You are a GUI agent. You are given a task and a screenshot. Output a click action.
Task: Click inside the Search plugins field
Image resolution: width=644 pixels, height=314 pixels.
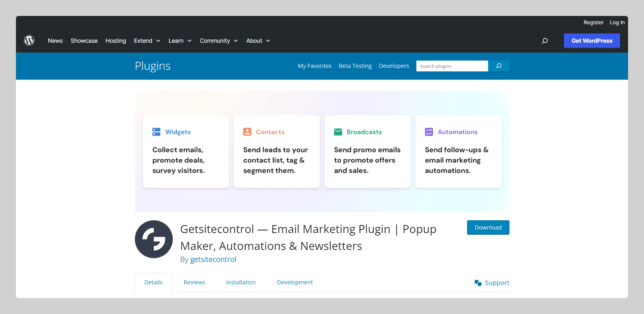coord(452,66)
